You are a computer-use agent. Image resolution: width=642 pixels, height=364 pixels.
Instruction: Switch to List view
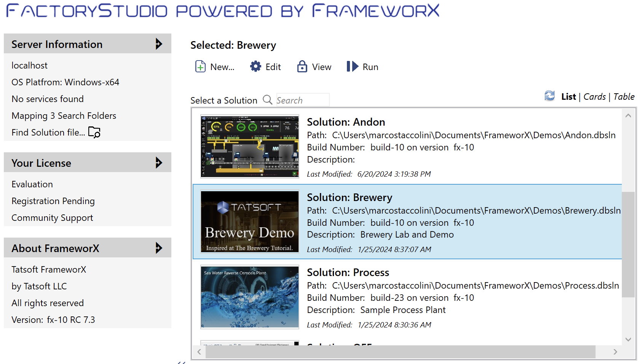coord(569,97)
